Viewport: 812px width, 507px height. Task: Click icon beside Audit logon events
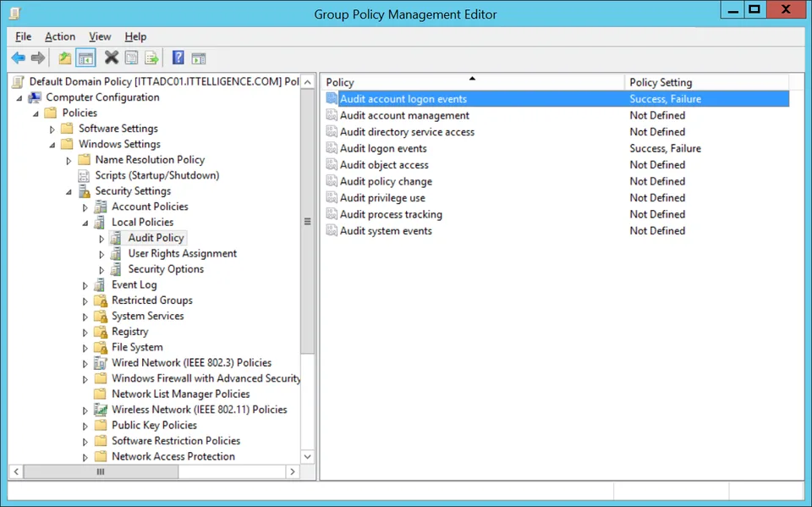332,148
